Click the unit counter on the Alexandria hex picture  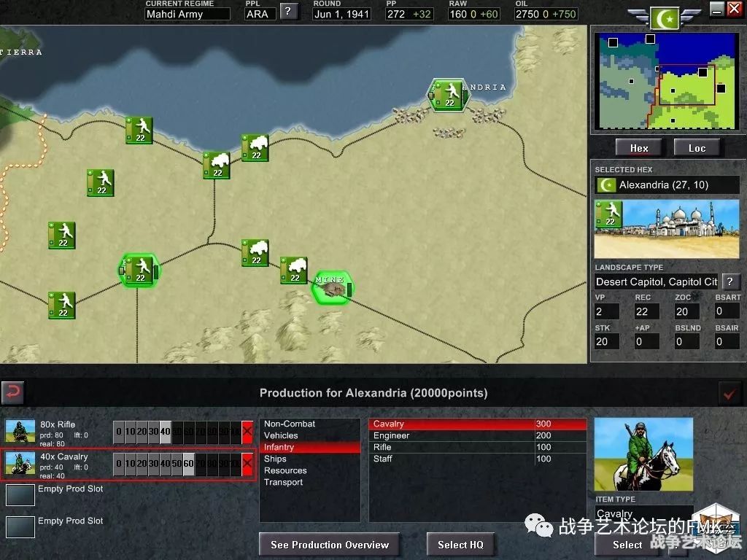(608, 214)
